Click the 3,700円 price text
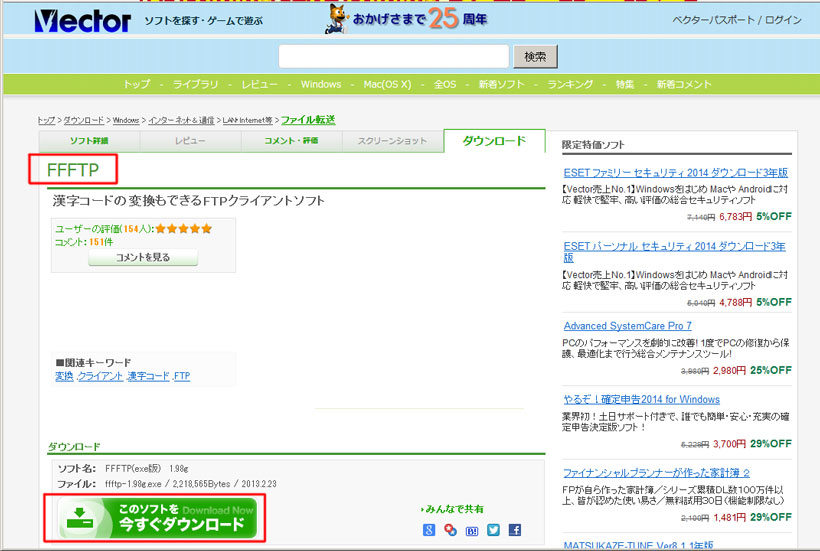820x551 pixels. [x=729, y=444]
